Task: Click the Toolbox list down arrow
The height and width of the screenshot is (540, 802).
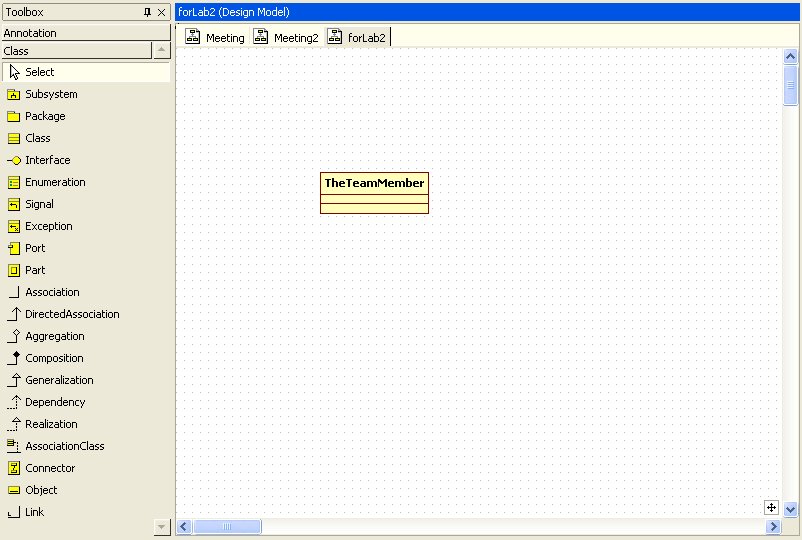Action: (162, 527)
